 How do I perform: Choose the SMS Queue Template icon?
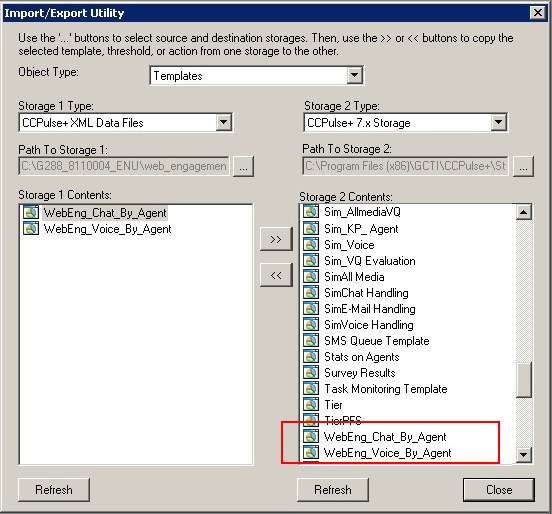click(x=311, y=340)
